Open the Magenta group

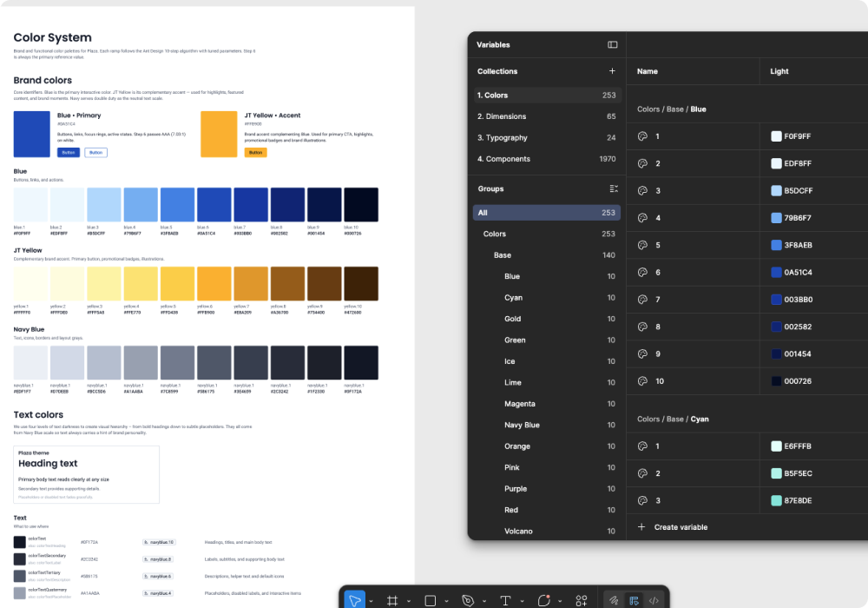pos(547,404)
